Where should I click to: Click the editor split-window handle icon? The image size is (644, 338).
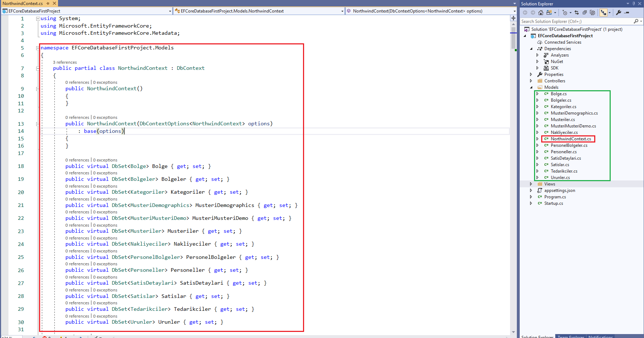tap(513, 18)
